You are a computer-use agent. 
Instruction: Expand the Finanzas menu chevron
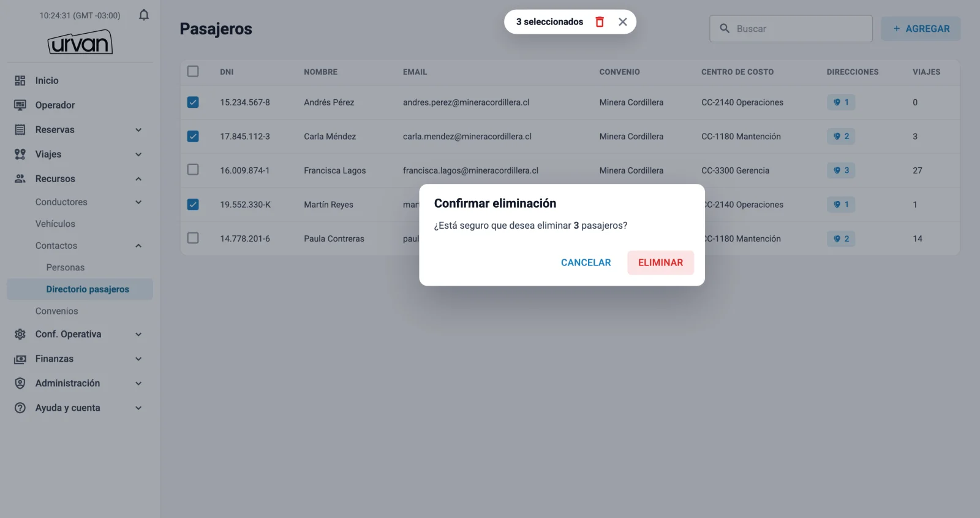[138, 359]
